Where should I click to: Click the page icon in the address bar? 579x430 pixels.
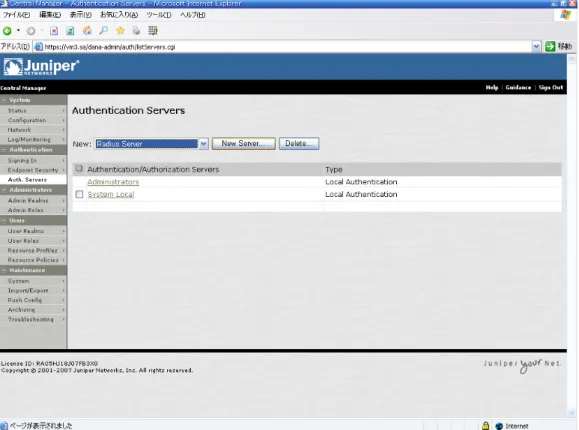(x=38, y=47)
